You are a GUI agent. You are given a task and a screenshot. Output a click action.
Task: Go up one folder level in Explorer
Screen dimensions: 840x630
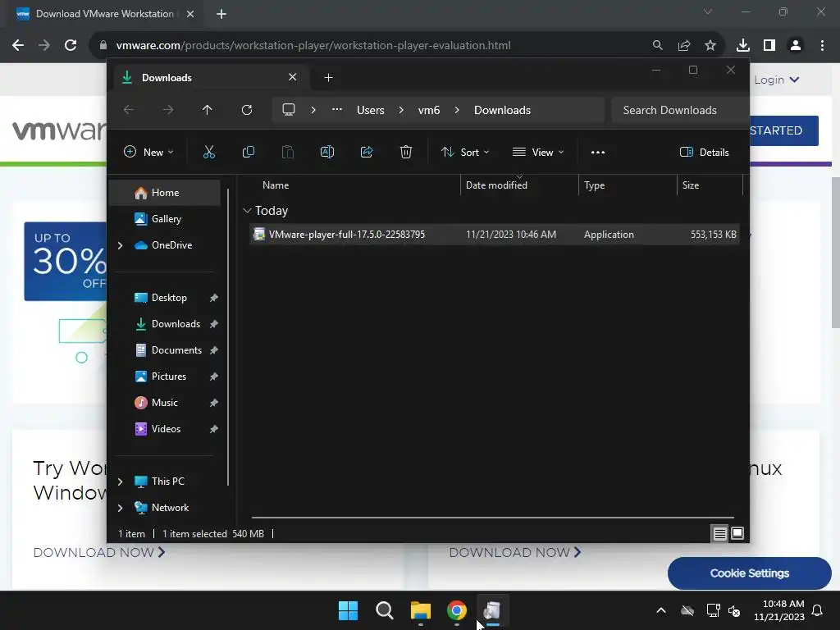pos(208,110)
